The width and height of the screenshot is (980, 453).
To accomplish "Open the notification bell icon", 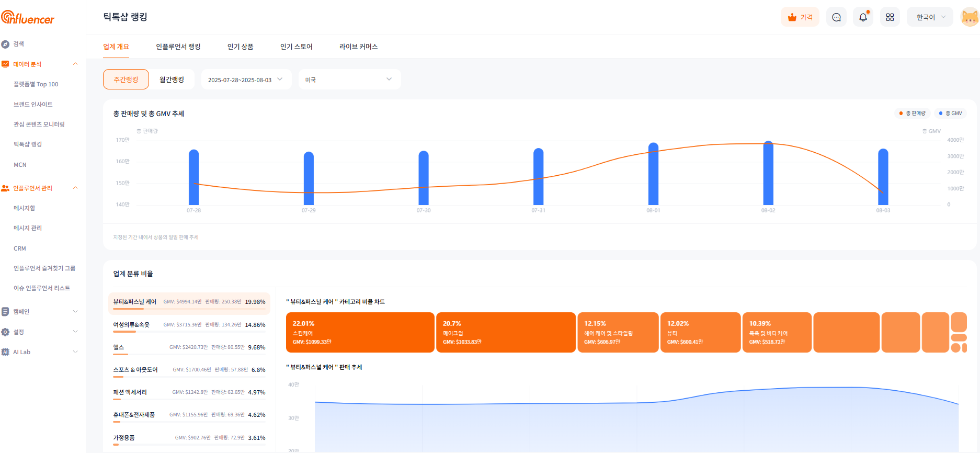I will click(863, 17).
